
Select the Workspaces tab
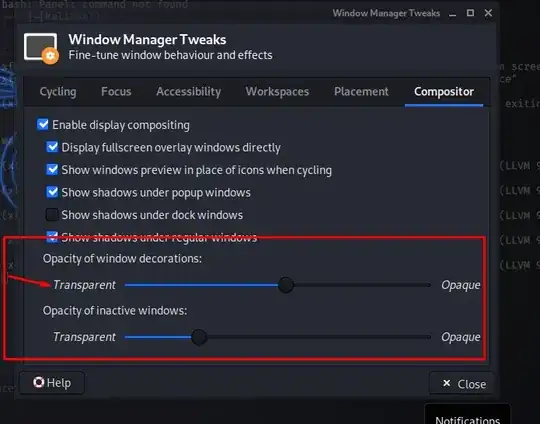coord(277,92)
